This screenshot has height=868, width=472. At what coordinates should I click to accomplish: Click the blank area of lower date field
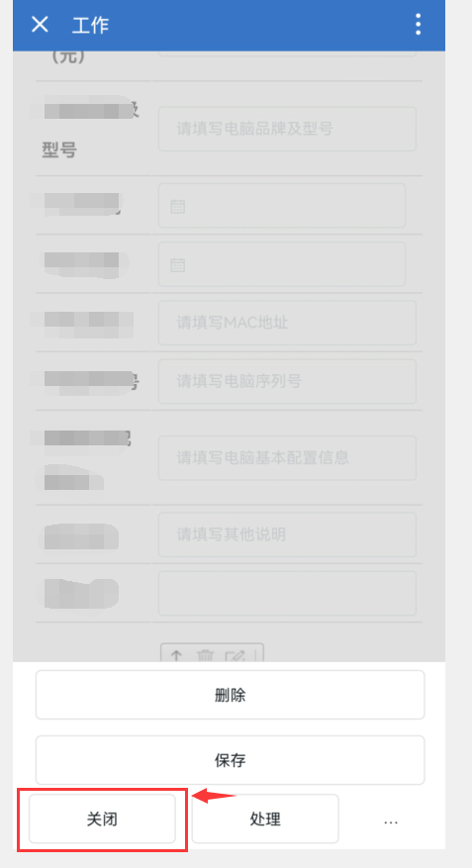point(293,264)
